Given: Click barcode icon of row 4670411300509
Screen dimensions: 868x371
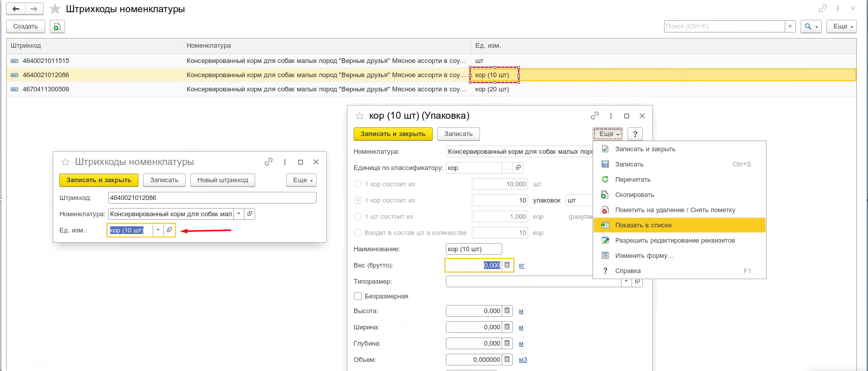Looking at the screenshot, I should click(x=15, y=89).
